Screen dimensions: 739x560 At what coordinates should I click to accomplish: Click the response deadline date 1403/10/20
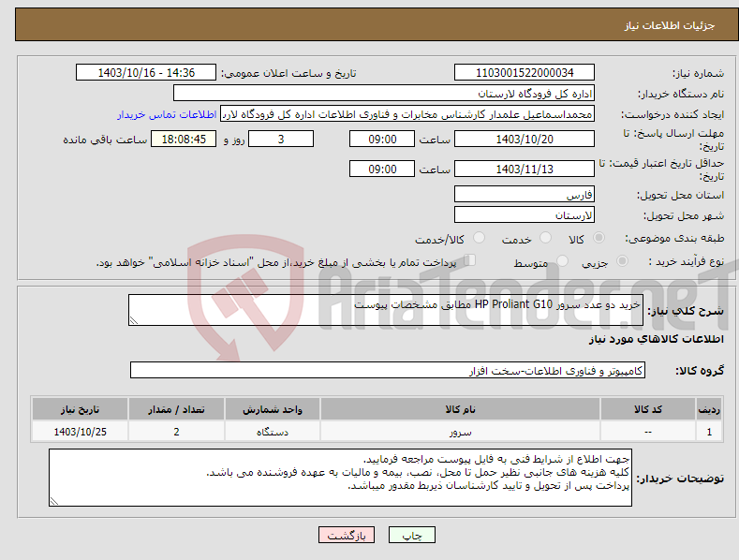525,139
